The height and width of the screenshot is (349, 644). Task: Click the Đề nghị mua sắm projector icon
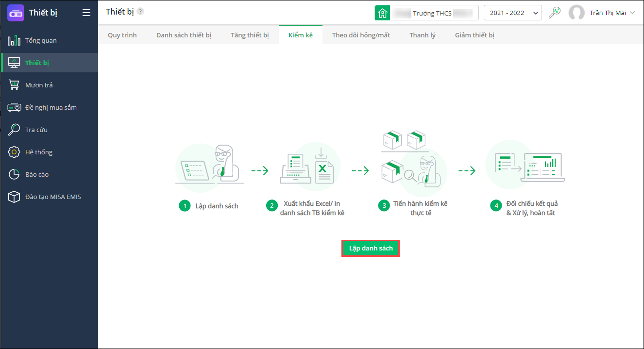tap(14, 107)
